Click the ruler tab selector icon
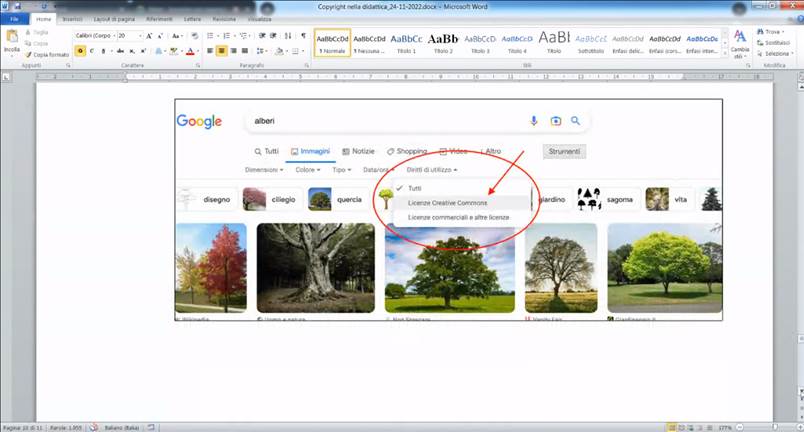 6,77
